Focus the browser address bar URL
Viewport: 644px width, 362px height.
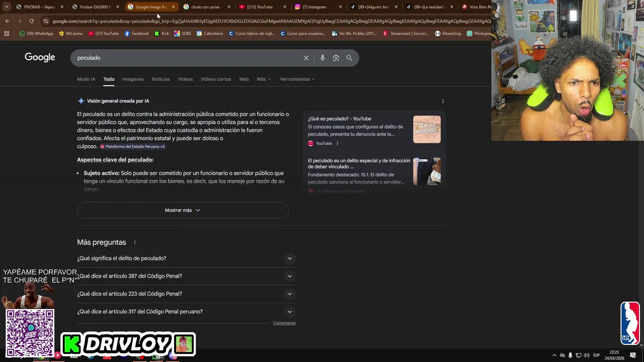[x=272, y=21]
